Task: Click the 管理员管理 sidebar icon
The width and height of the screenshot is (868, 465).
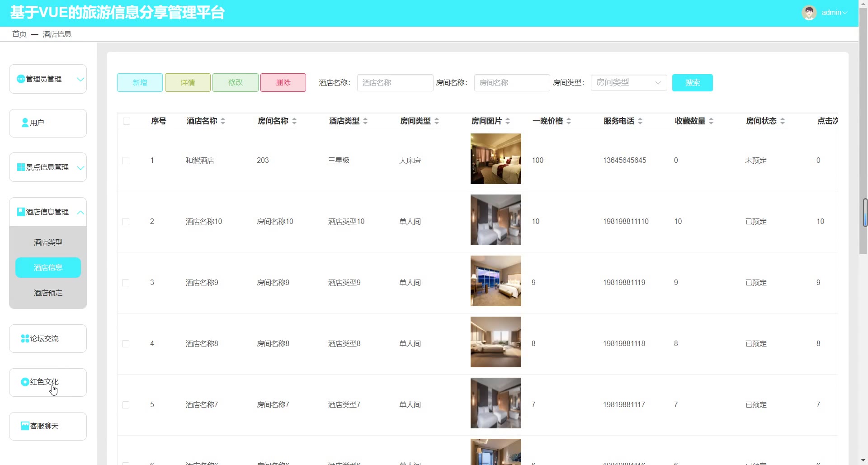Action: 21,79
